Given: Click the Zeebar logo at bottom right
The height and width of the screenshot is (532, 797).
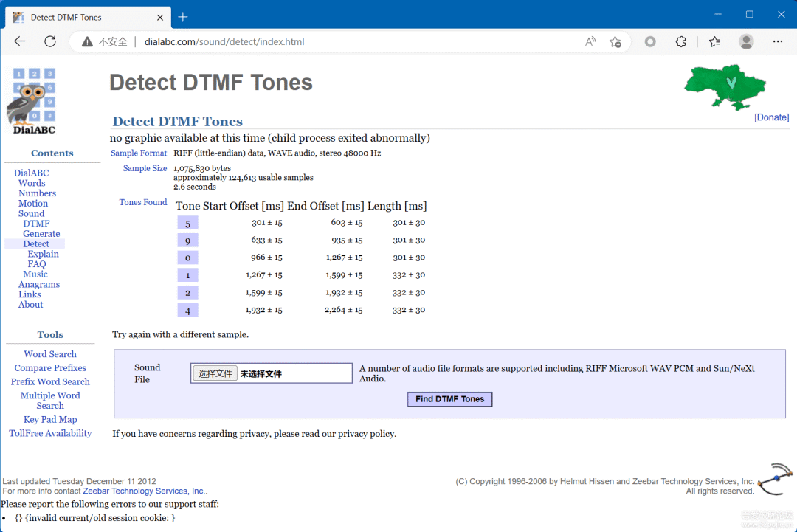Looking at the screenshot, I should coord(774,479).
